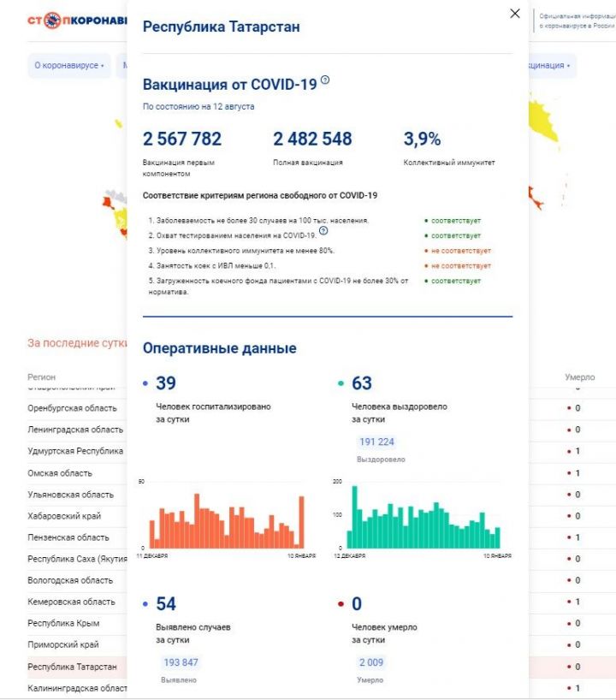The height and width of the screenshot is (700, 616).
Task: Click the 3,9% collective immunity value
Action: pyautogui.click(x=422, y=139)
